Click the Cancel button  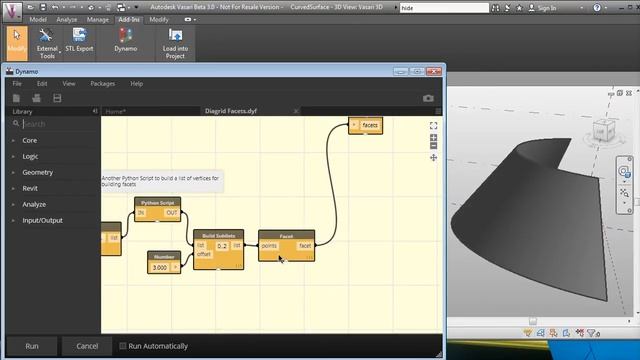pos(87,346)
